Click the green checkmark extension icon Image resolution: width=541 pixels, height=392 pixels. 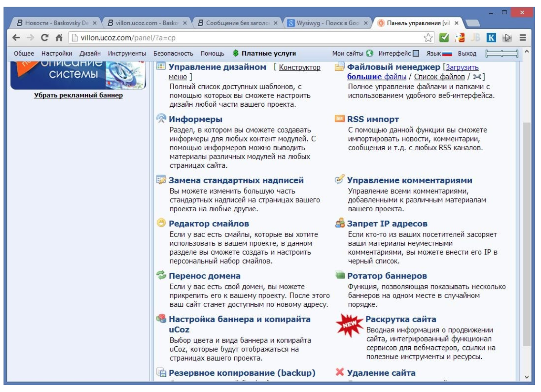(x=444, y=37)
